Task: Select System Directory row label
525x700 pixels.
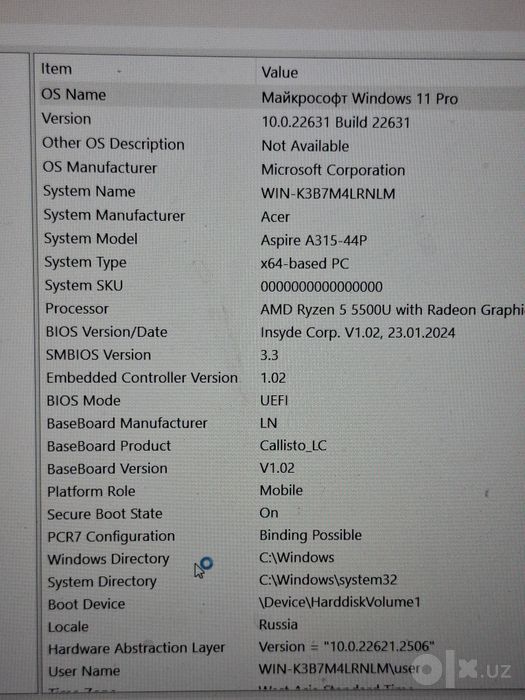Action: click(x=102, y=582)
